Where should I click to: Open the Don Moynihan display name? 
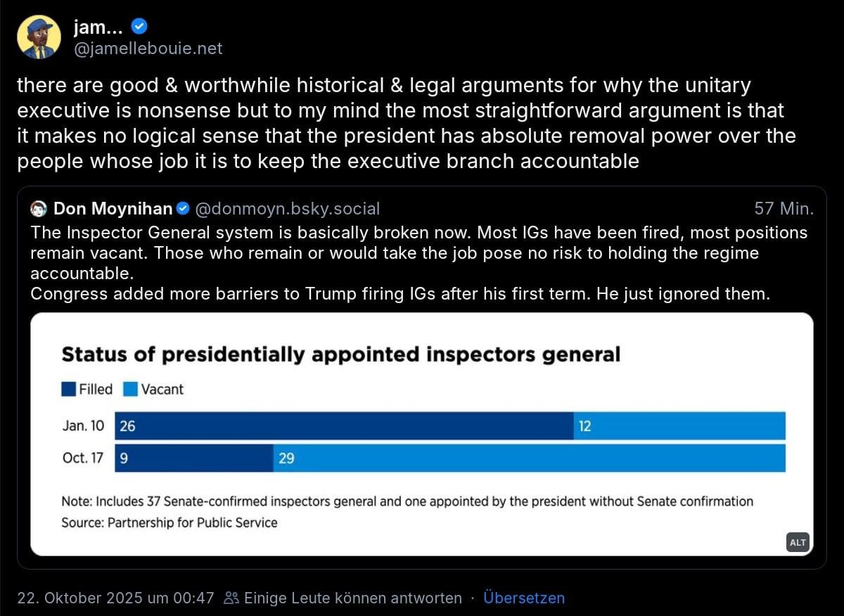[x=113, y=209]
